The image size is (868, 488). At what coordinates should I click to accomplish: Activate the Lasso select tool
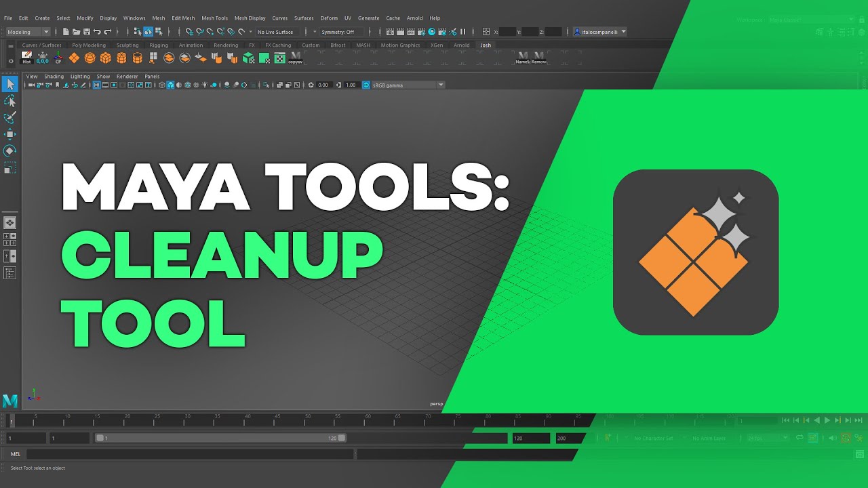(10, 101)
